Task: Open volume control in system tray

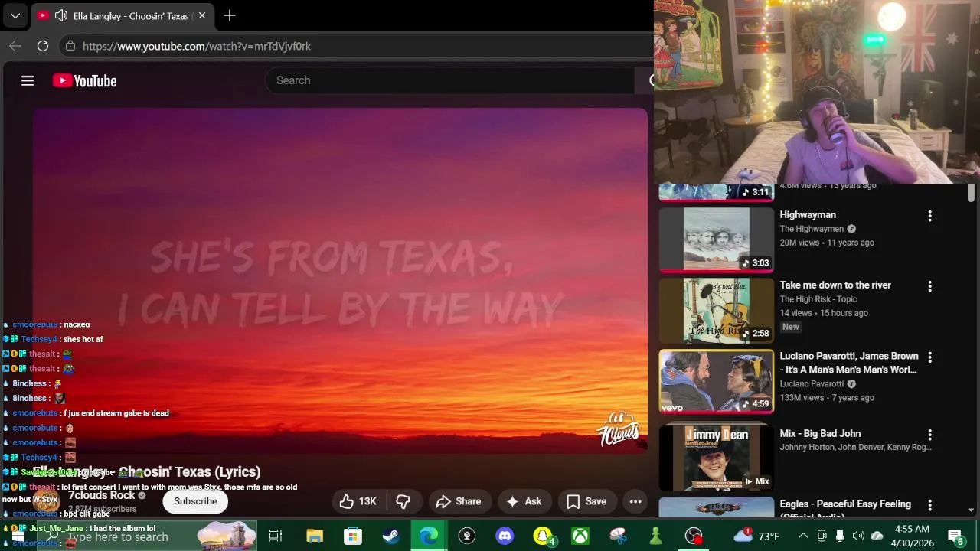Action: point(858,536)
